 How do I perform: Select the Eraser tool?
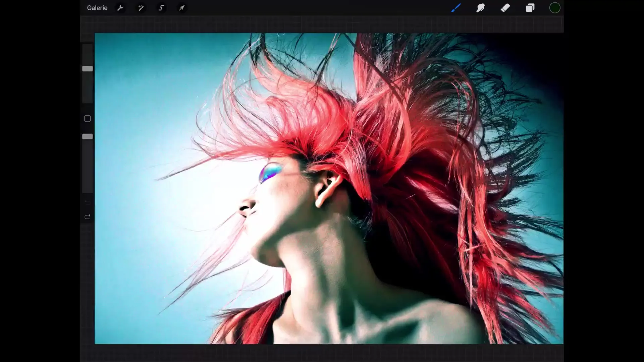pyautogui.click(x=505, y=8)
